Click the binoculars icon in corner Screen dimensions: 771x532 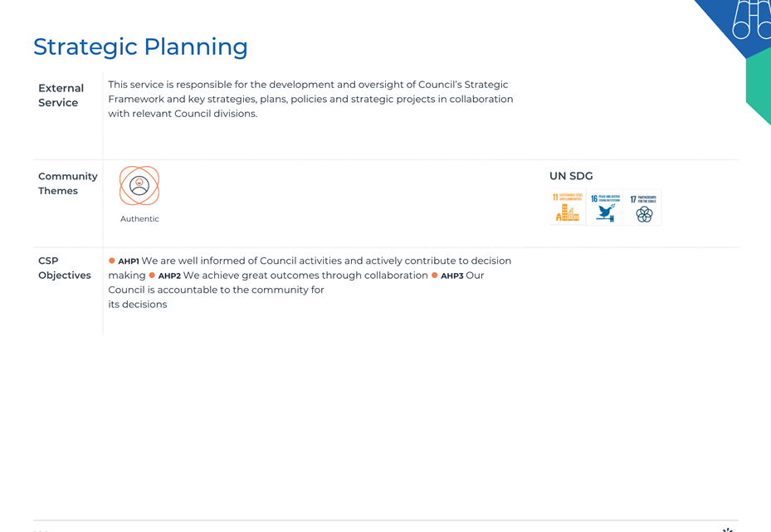752,19
